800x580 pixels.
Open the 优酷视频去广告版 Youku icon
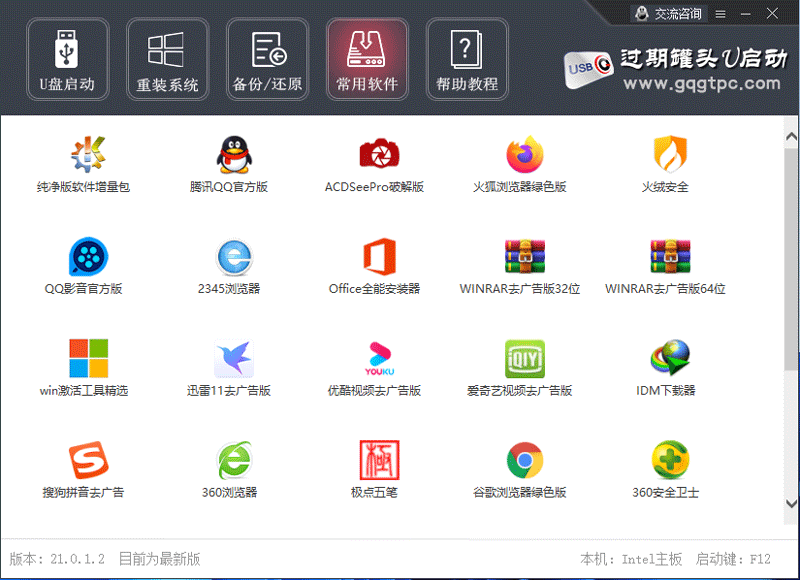point(379,358)
